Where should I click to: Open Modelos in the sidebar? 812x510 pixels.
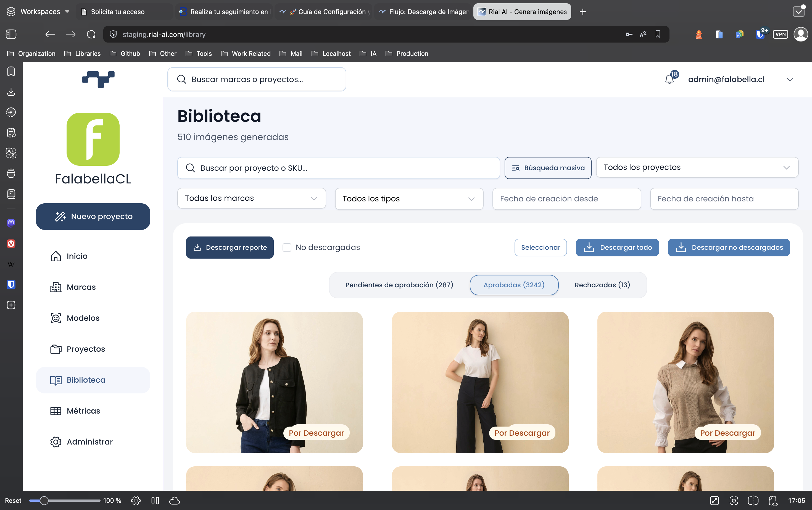93,318
